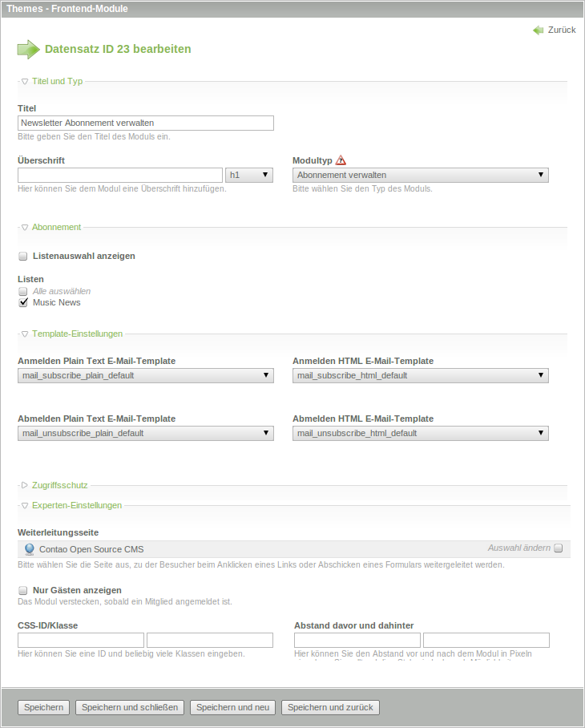Open the Modultyp dropdown
The width and height of the screenshot is (585, 728).
421,175
